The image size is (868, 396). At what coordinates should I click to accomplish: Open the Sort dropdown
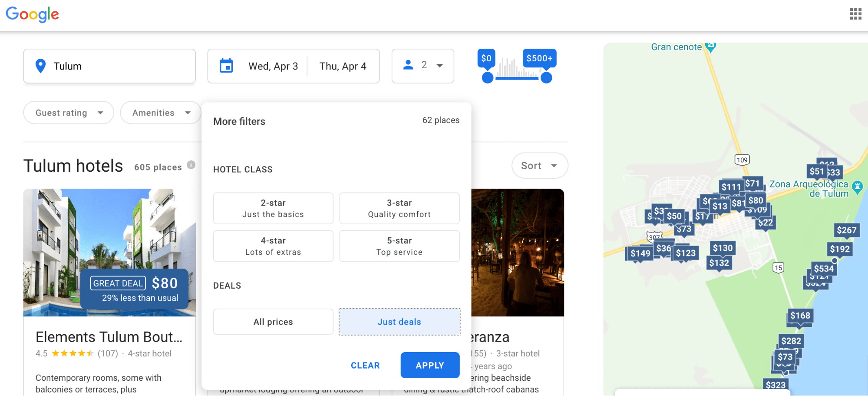(x=540, y=166)
